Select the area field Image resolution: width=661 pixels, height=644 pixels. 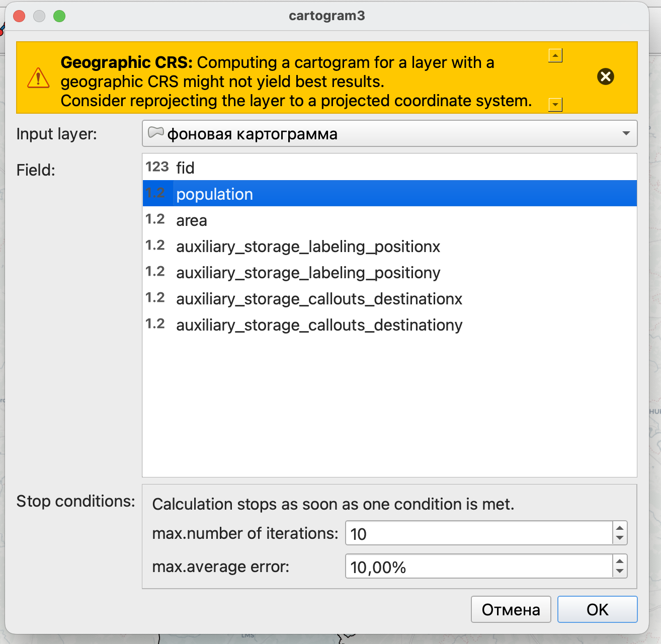click(191, 220)
